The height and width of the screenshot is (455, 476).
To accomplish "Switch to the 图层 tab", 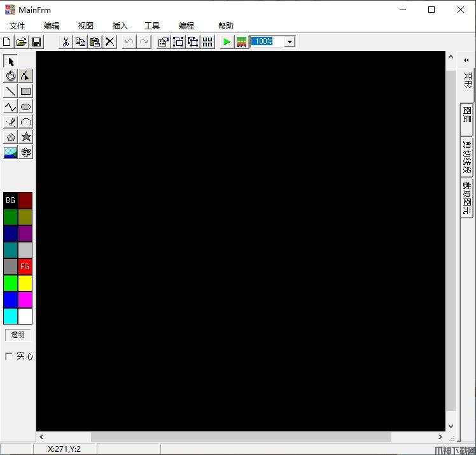I will 466,114.
